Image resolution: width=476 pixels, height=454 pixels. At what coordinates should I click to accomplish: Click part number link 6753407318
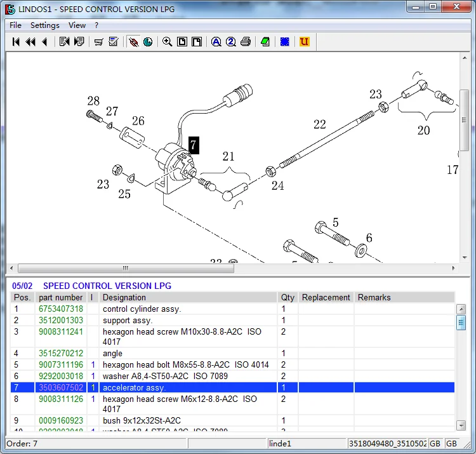click(61, 309)
